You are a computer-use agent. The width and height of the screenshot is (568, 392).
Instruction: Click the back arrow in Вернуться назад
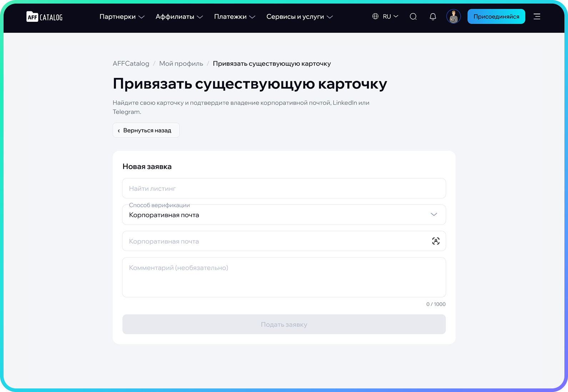[x=119, y=131]
